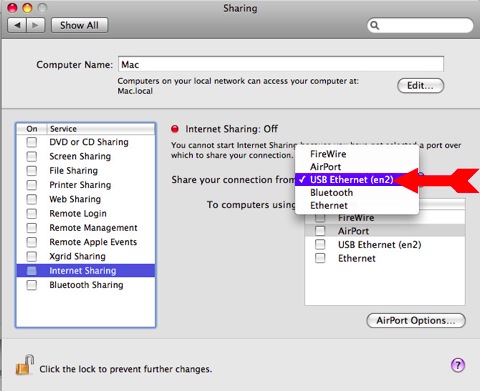This screenshot has height=391, width=480.
Task: Select the Remote Management service row
Action: (86, 228)
